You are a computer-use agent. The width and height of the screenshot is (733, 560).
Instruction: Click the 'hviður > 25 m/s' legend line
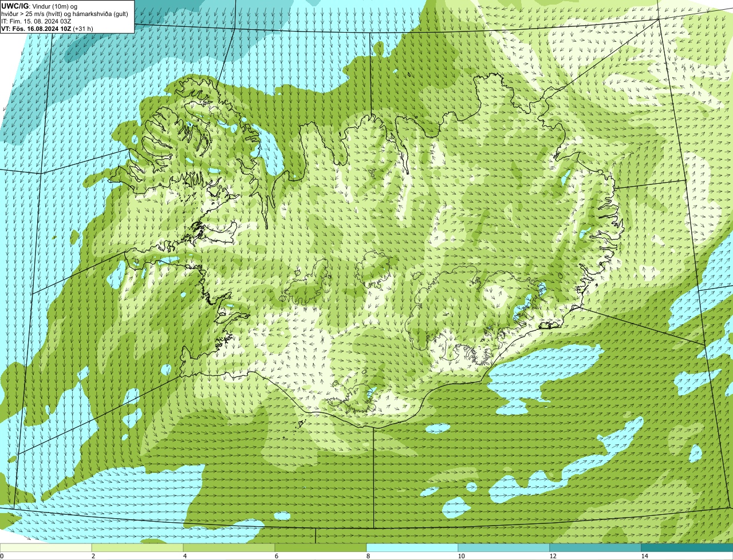pos(65,14)
